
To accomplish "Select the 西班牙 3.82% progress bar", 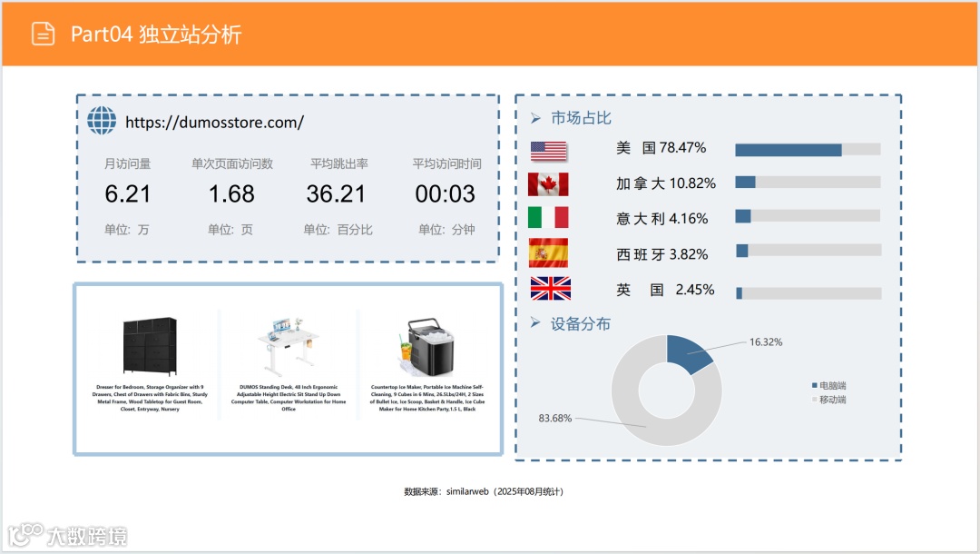I will (x=808, y=250).
